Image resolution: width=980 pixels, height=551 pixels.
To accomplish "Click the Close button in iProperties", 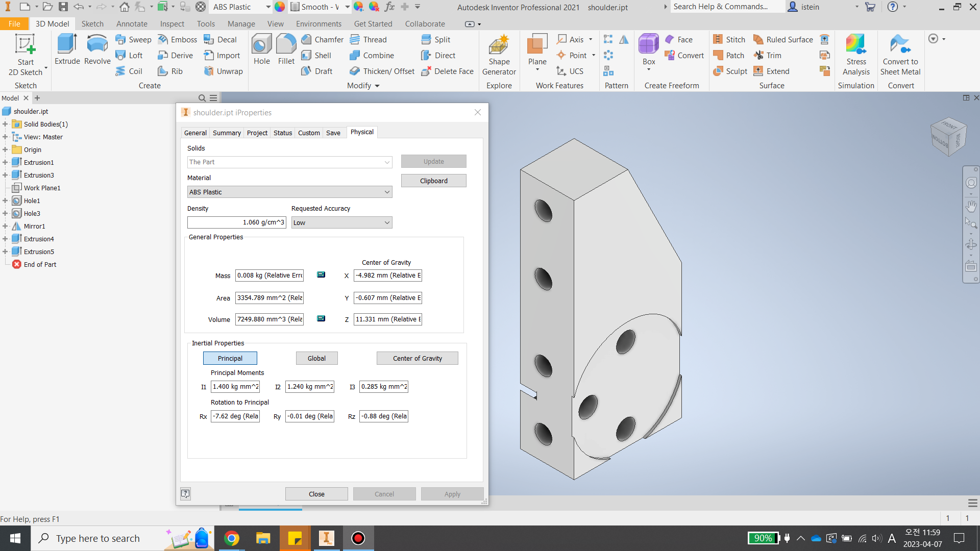I will pos(316,494).
